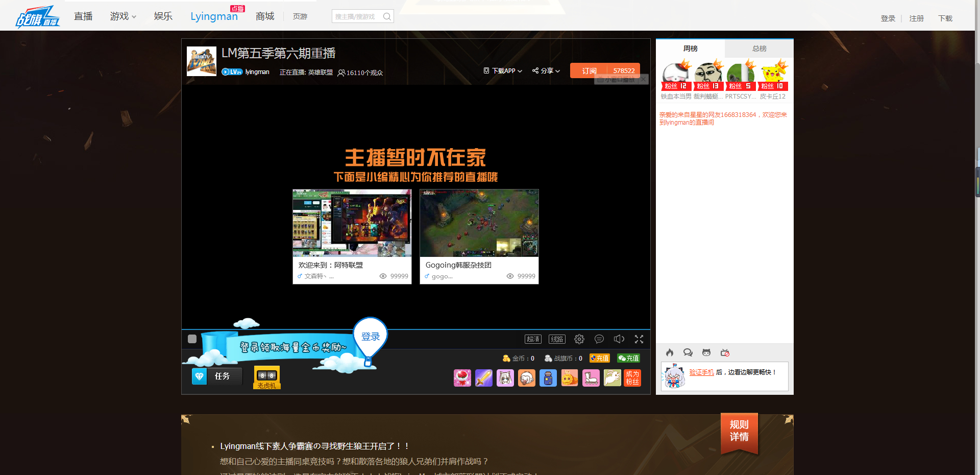Enter fullscreen with the expand arrows icon
The image size is (980, 475).
pyautogui.click(x=639, y=339)
